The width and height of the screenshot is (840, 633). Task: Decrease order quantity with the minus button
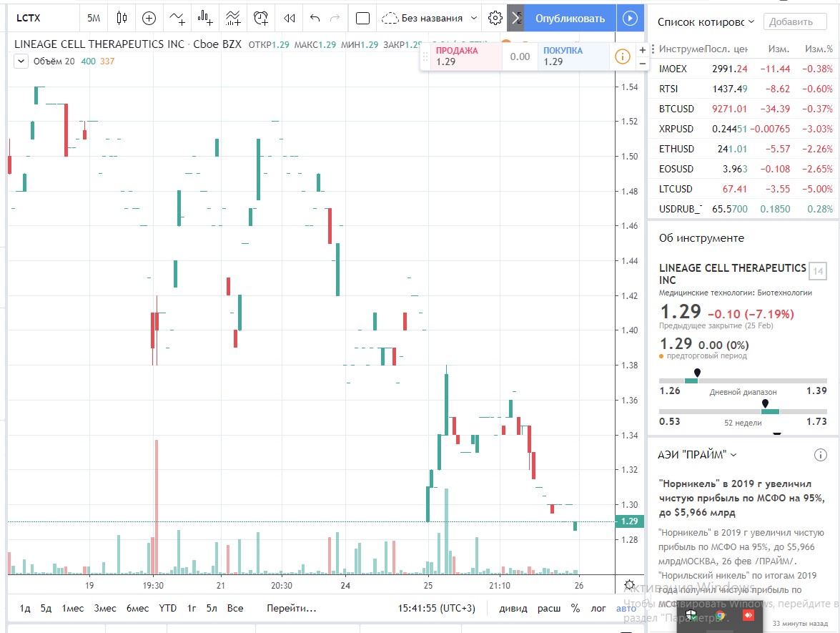tap(642, 63)
